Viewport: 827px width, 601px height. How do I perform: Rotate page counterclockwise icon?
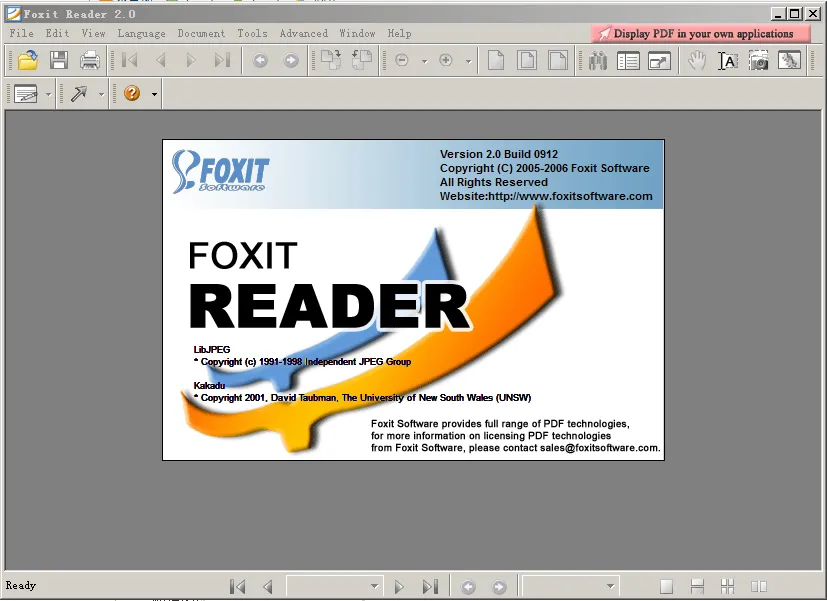362,60
